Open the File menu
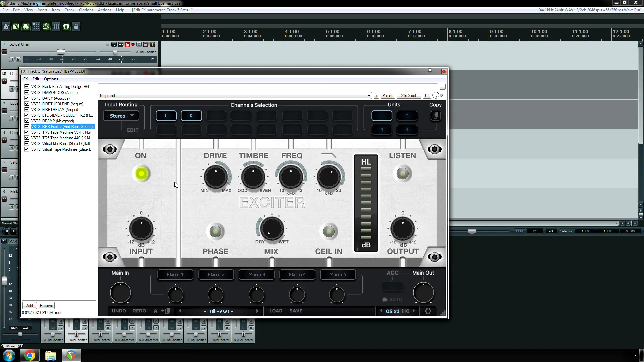644x362 pixels. coord(5,10)
